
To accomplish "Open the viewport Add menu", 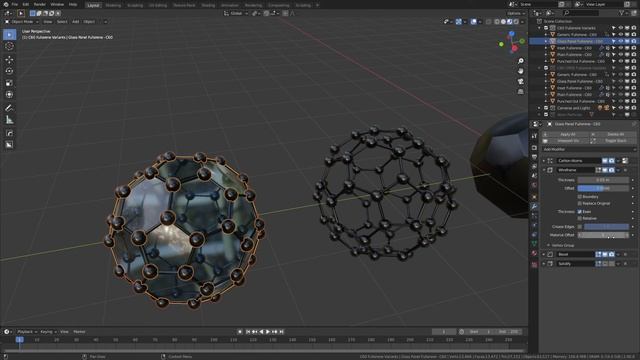I will [x=76, y=22].
